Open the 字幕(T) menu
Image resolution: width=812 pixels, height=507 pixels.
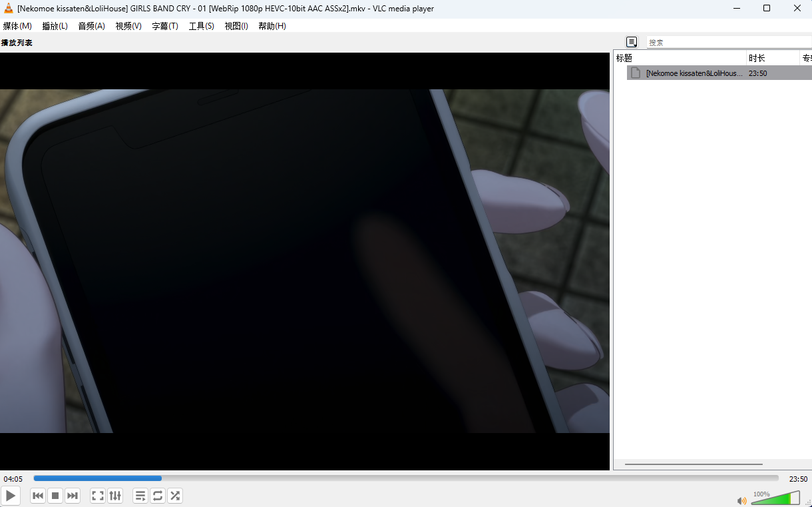[x=165, y=26]
